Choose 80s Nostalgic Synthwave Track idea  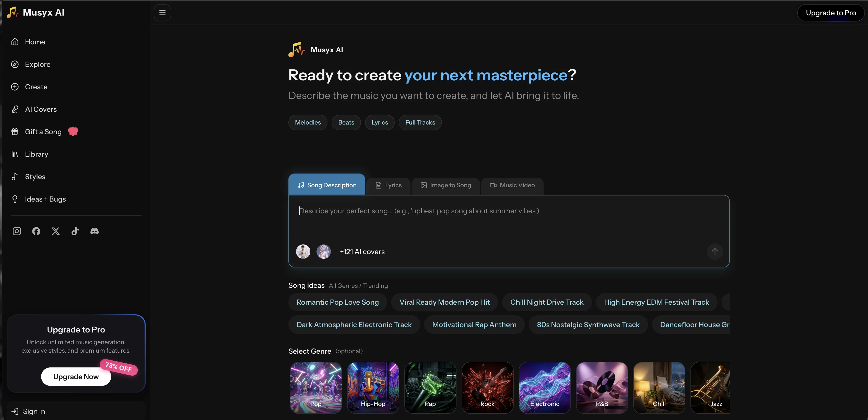click(588, 325)
